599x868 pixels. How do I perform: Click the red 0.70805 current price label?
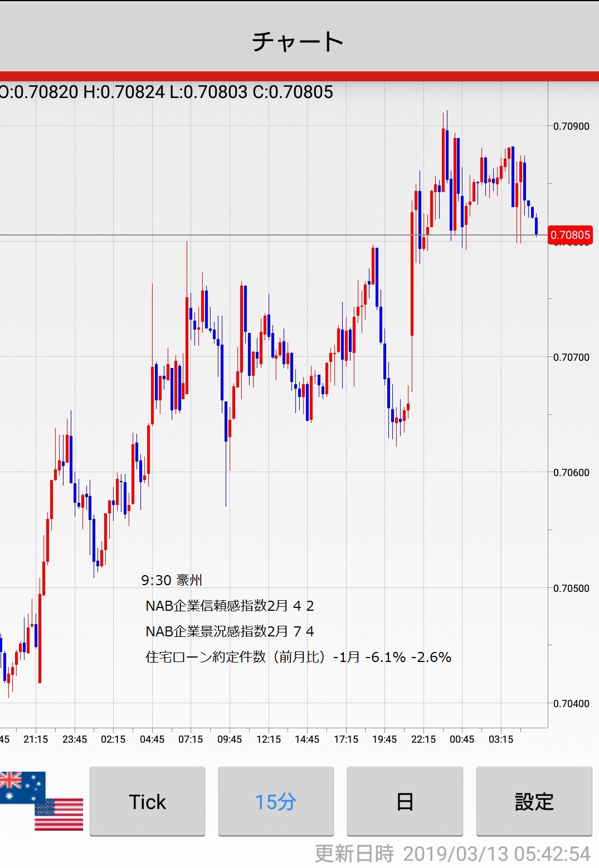click(570, 235)
